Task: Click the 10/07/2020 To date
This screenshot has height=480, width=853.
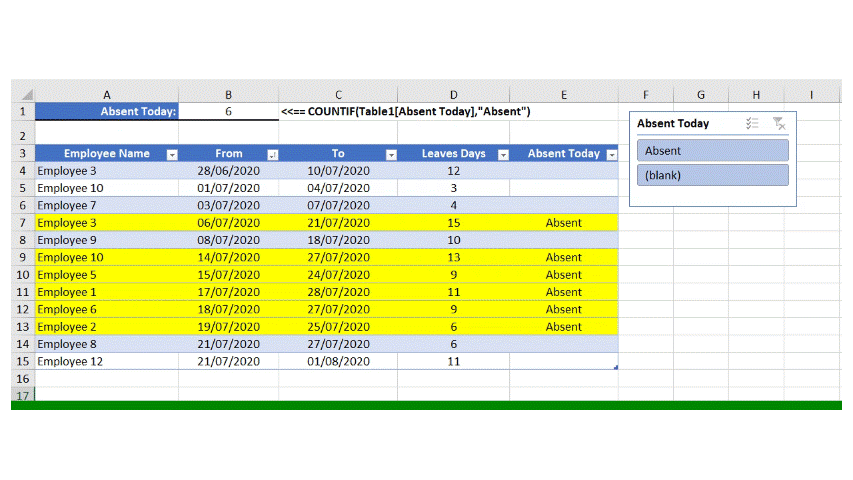Action: tap(338, 171)
